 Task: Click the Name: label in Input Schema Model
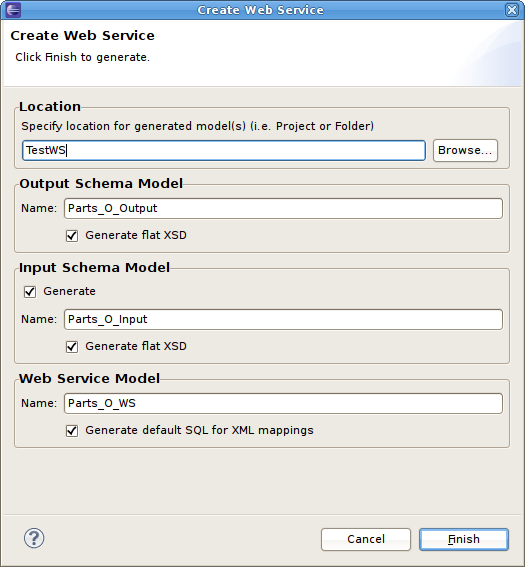[x=39, y=319]
